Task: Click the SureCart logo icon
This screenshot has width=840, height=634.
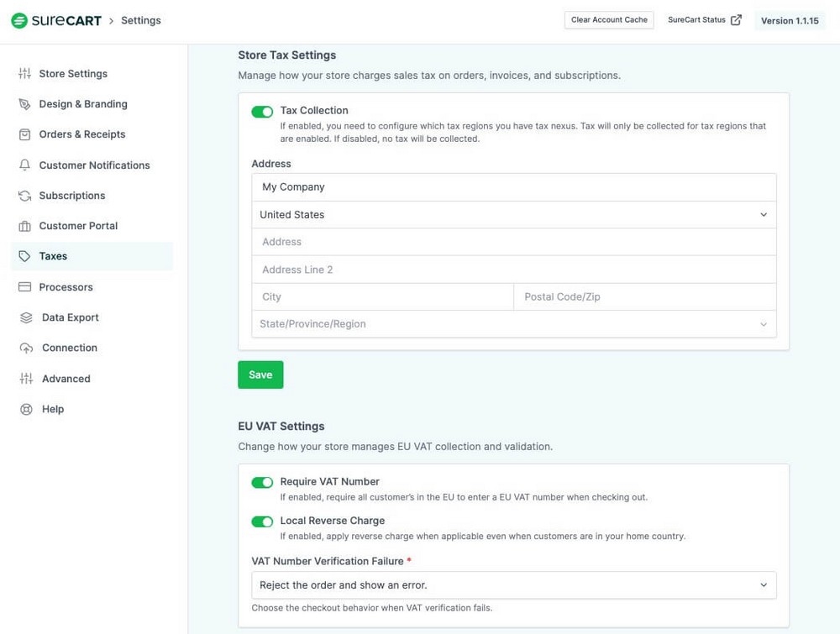Action: click(19, 20)
